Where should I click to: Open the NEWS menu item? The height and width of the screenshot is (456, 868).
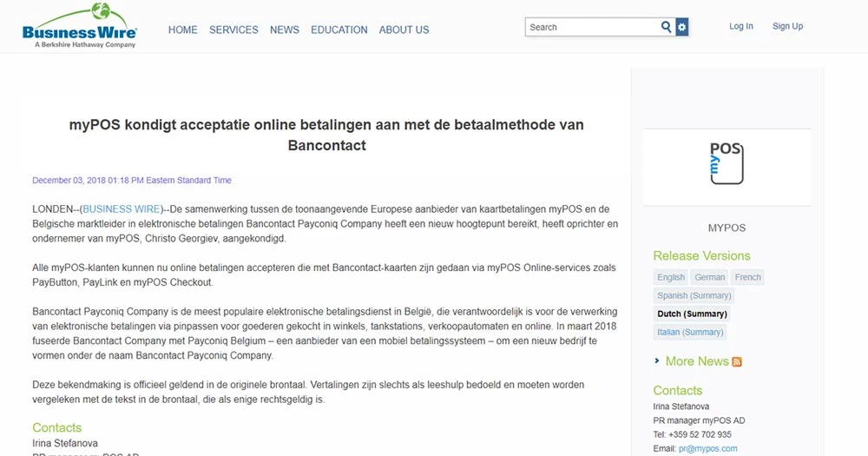point(285,30)
